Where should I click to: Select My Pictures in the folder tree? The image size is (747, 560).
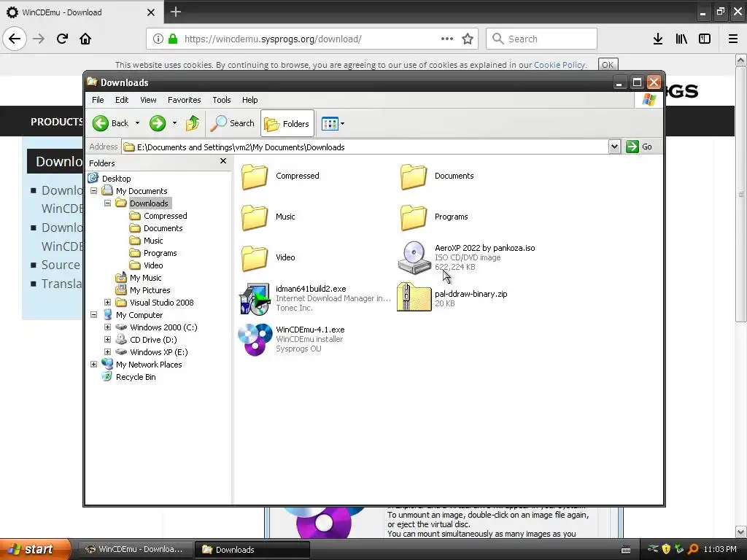(150, 290)
